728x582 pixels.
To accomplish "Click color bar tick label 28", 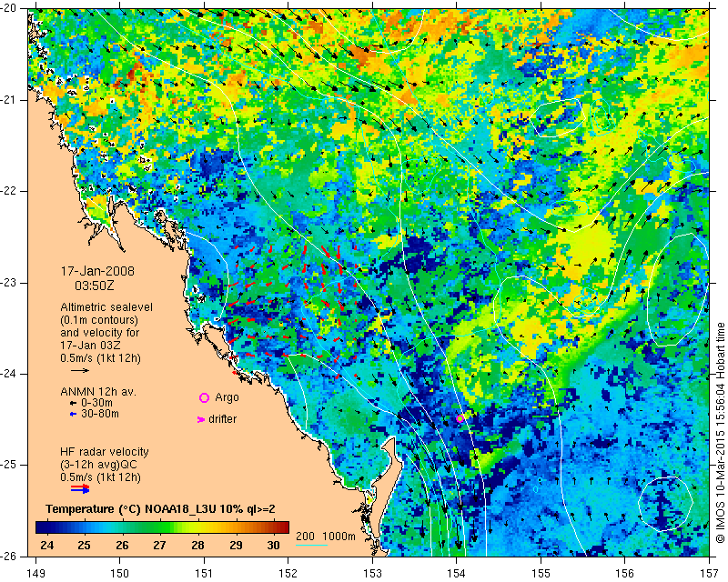I will tap(197, 545).
